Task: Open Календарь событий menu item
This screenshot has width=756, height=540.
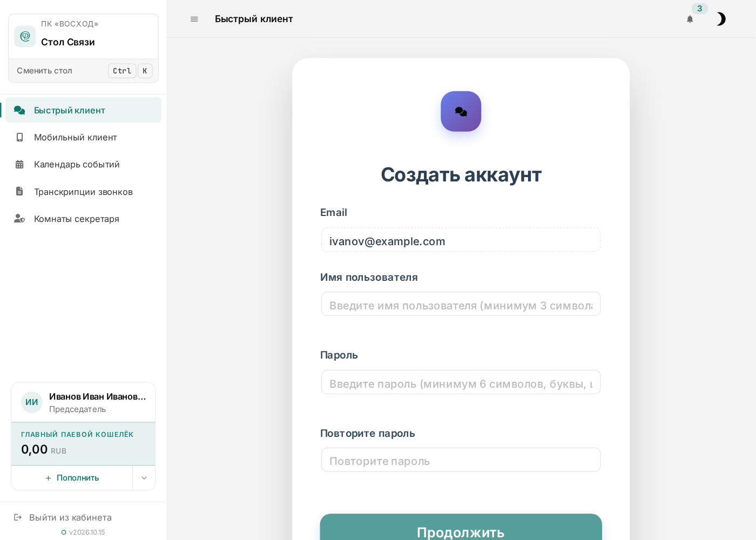Action: [84, 164]
